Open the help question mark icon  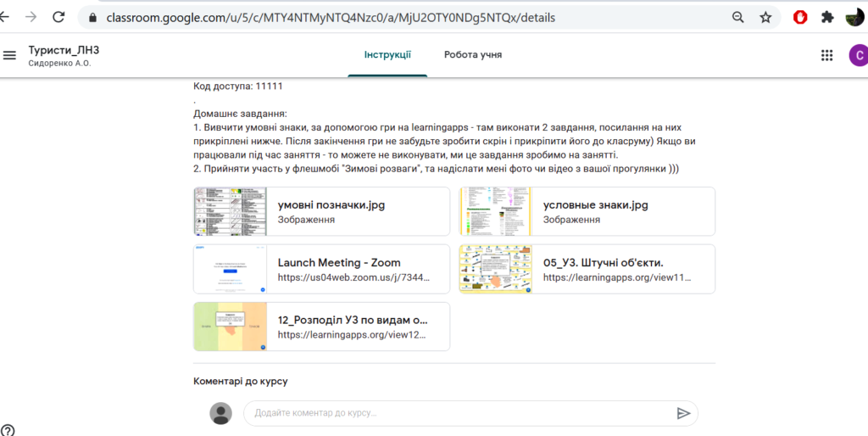click(x=8, y=430)
